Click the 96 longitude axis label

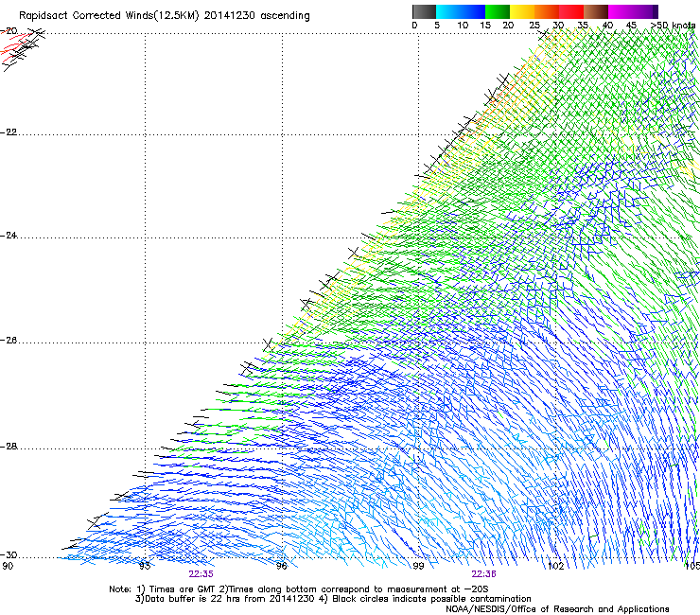click(x=281, y=566)
